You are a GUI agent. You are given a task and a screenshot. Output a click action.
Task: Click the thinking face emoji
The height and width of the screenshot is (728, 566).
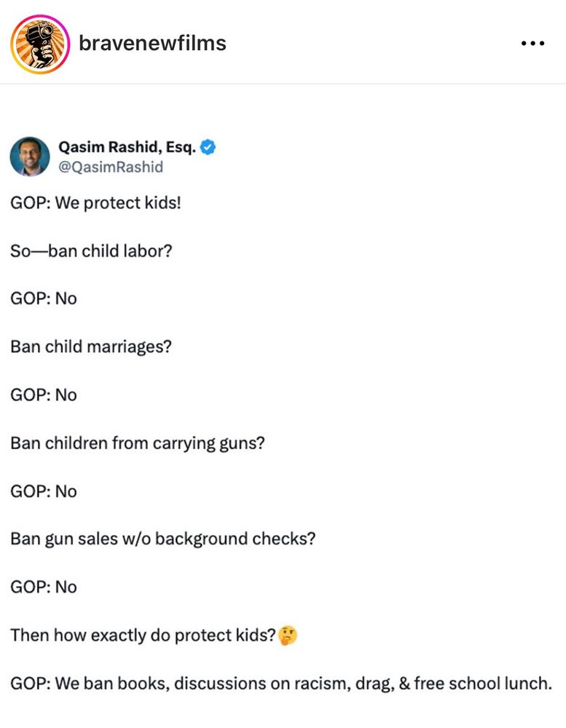[x=288, y=635]
